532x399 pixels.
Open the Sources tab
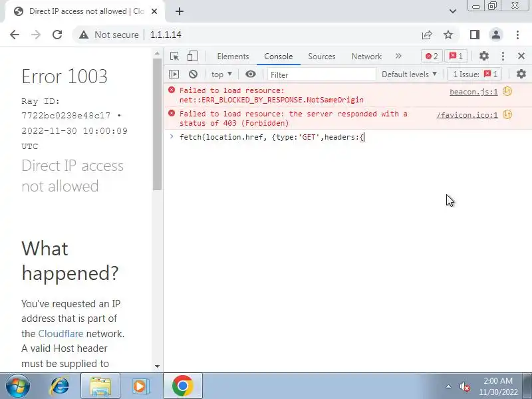[322, 57]
